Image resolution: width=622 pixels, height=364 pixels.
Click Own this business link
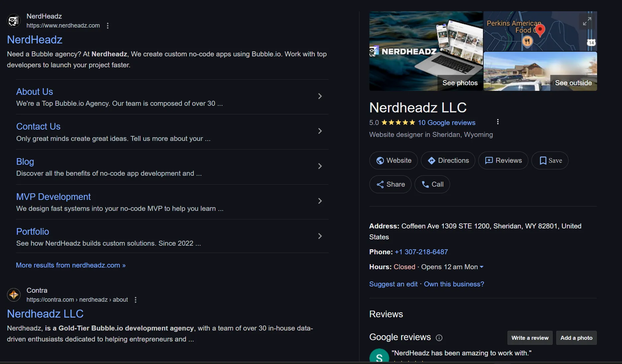(x=454, y=284)
